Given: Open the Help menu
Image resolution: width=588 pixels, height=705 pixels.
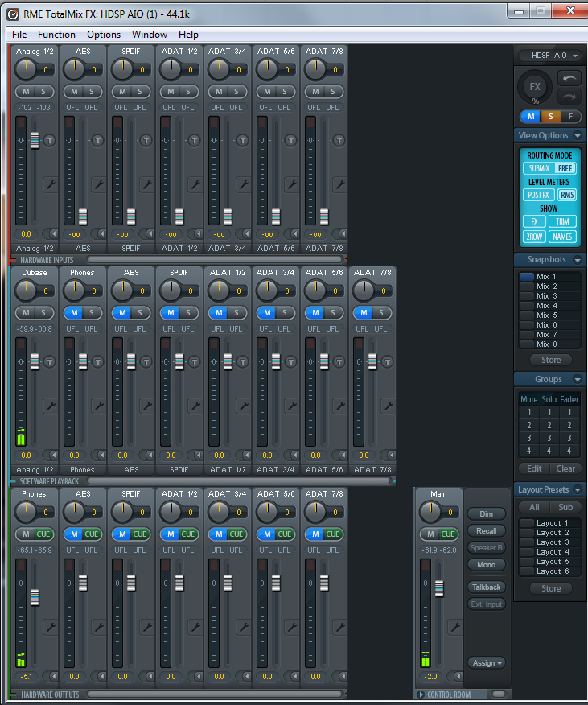Looking at the screenshot, I should coord(188,35).
